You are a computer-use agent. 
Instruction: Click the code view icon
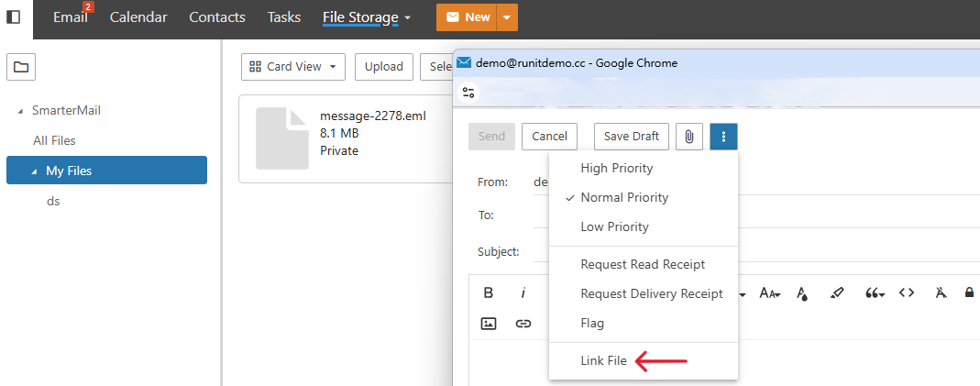pos(907,293)
